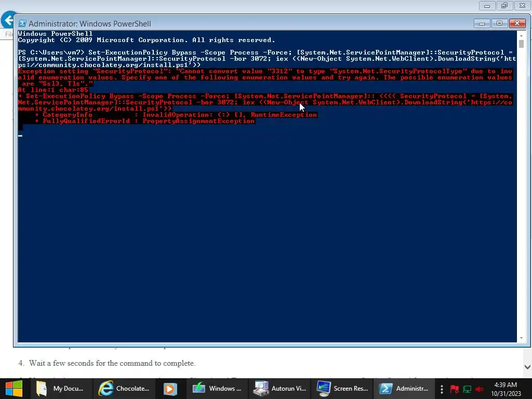Click the PowerShell window title text
This screenshot has width=532, height=399.
pos(89,24)
